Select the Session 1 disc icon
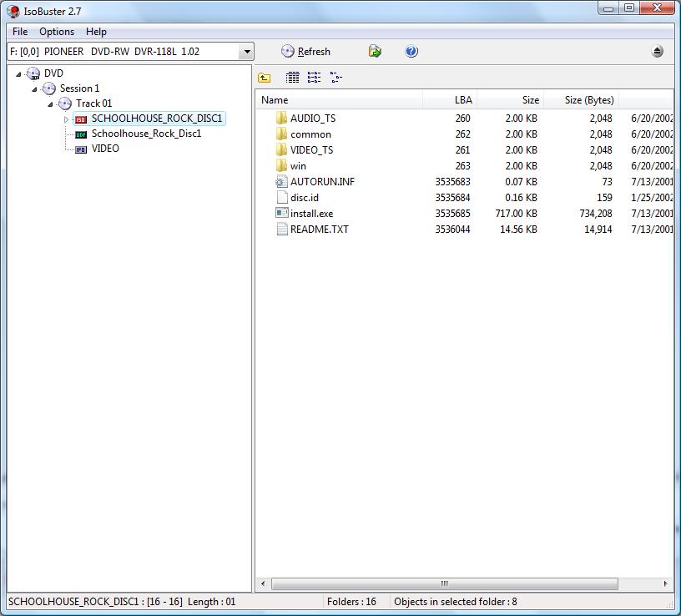Image resolution: width=681 pixels, height=616 pixels. 48,88
